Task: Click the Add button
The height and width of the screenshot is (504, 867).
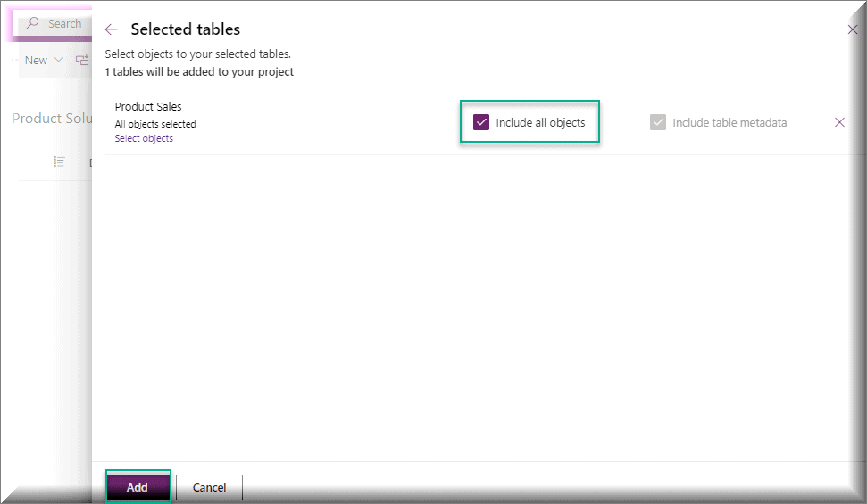Action: coord(138,487)
